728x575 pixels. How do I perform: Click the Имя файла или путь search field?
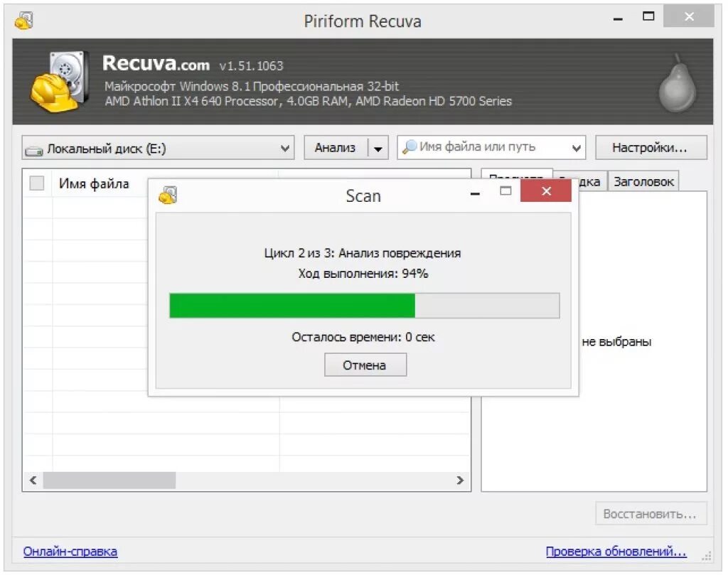tap(491, 147)
